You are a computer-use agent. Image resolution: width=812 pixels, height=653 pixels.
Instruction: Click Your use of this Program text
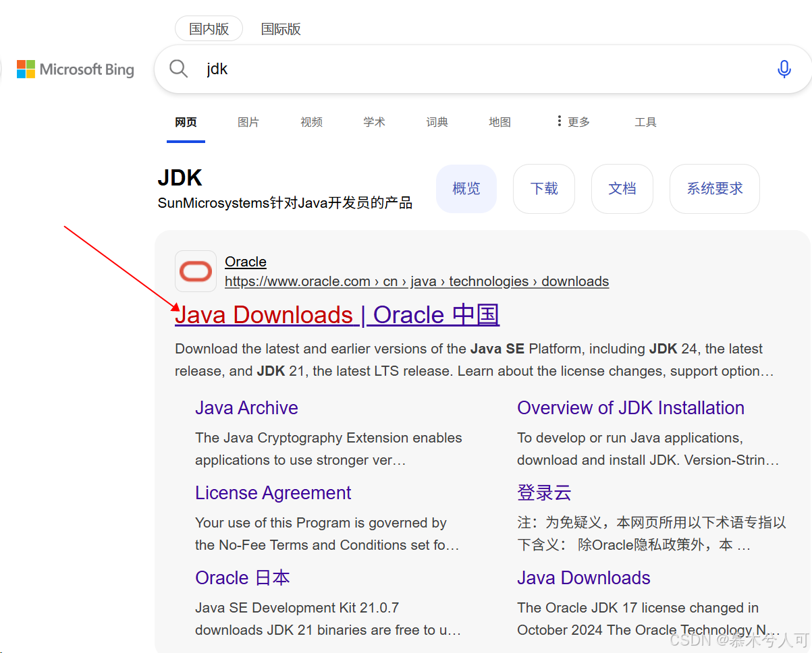(x=327, y=534)
